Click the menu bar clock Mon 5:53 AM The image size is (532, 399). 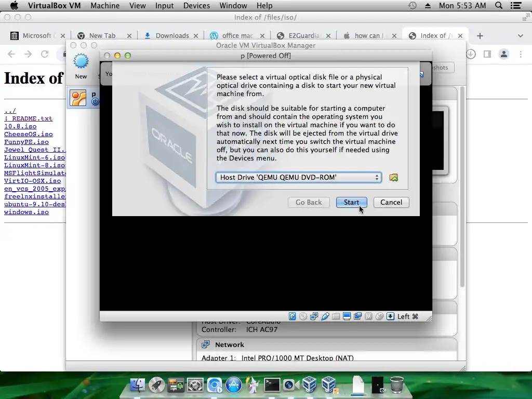(x=462, y=5)
